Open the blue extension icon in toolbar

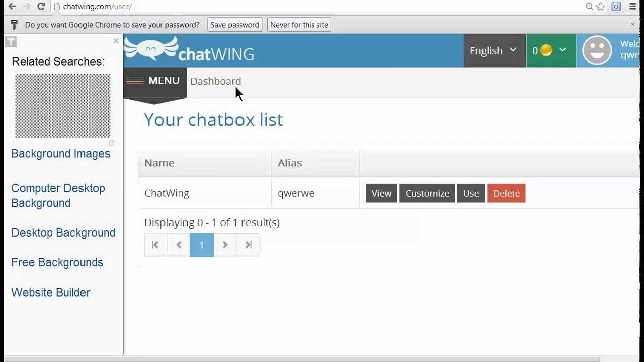[x=616, y=7]
